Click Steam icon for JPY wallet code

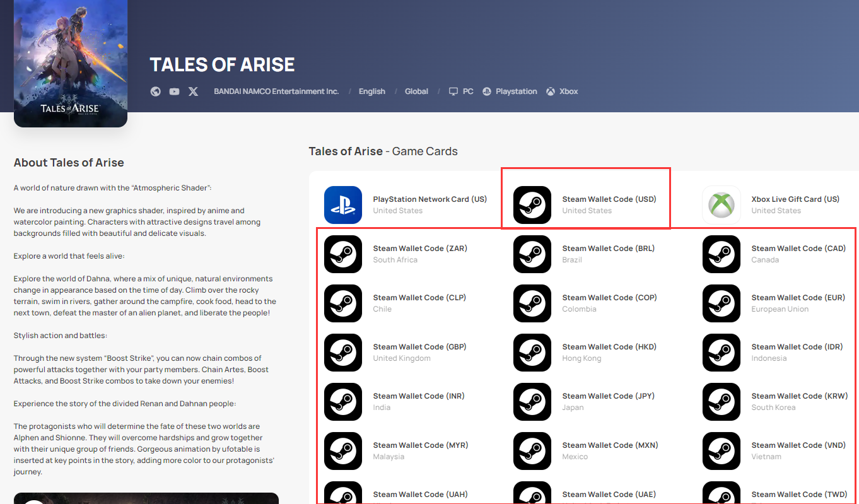pos(532,402)
